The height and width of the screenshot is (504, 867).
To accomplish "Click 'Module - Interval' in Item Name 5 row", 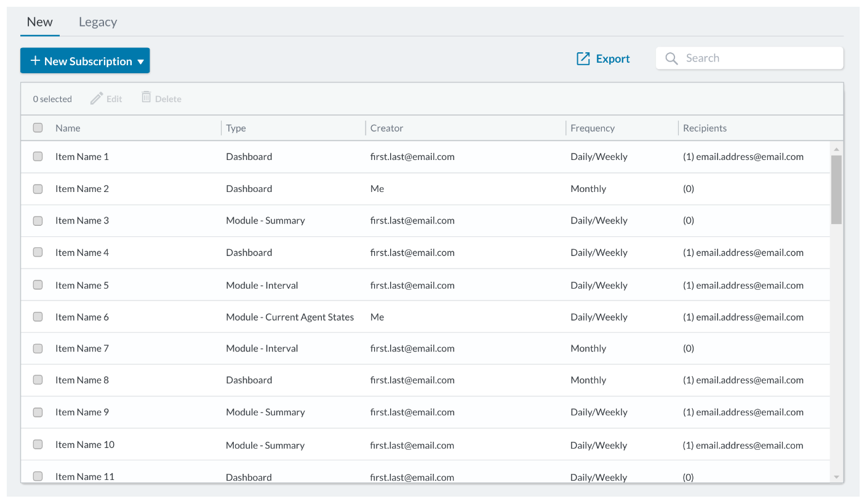I will point(262,285).
